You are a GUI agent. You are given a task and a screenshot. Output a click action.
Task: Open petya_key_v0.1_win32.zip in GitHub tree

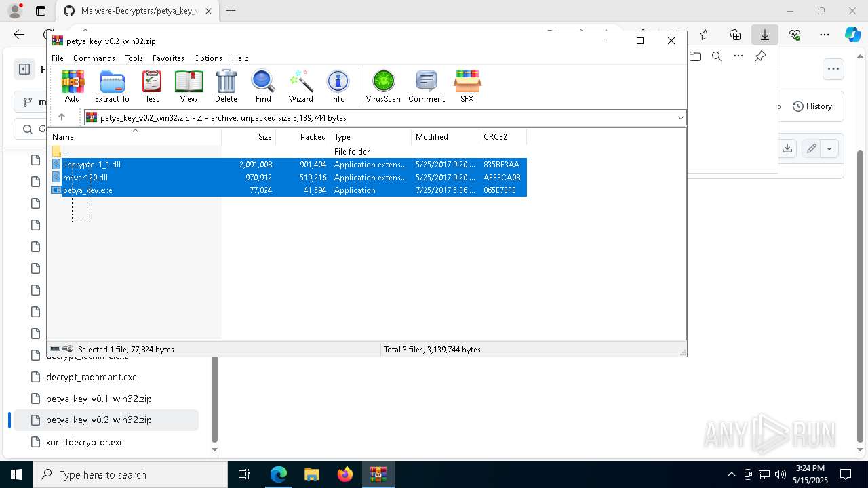98,399
